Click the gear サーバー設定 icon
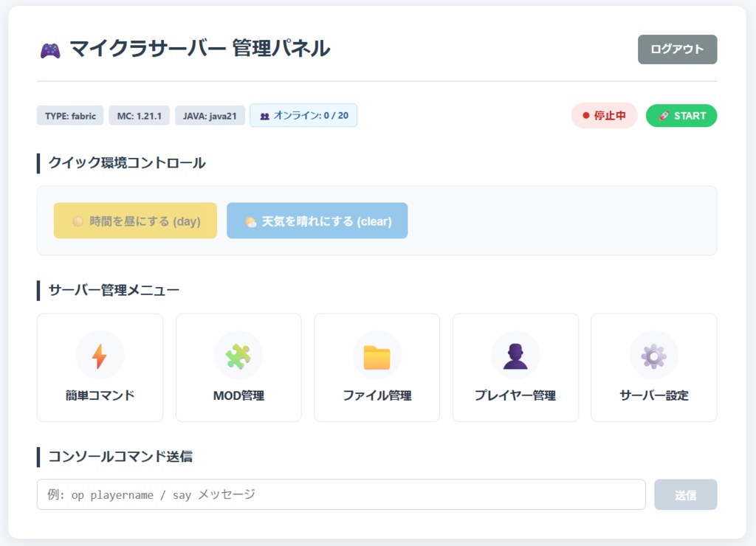 coord(653,356)
